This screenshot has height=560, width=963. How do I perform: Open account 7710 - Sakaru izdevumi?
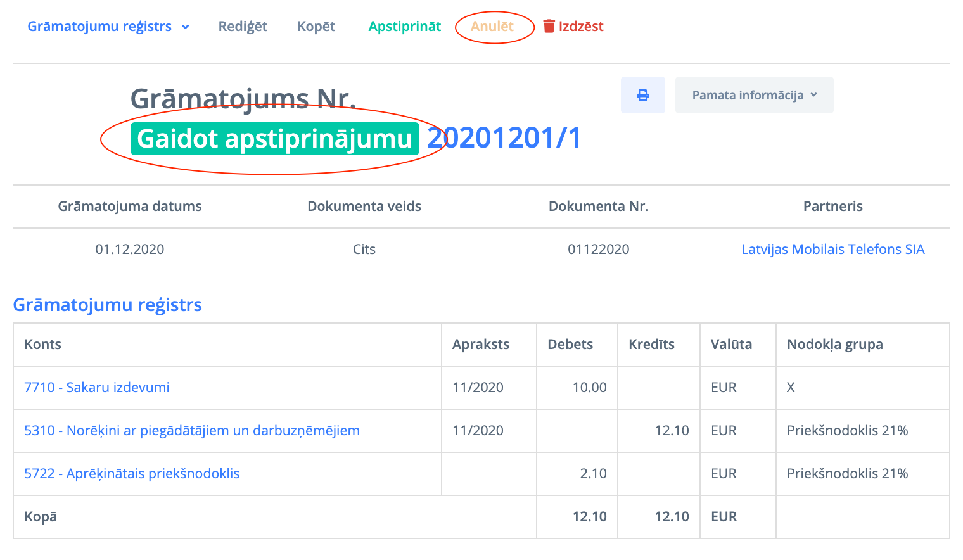coord(97,387)
